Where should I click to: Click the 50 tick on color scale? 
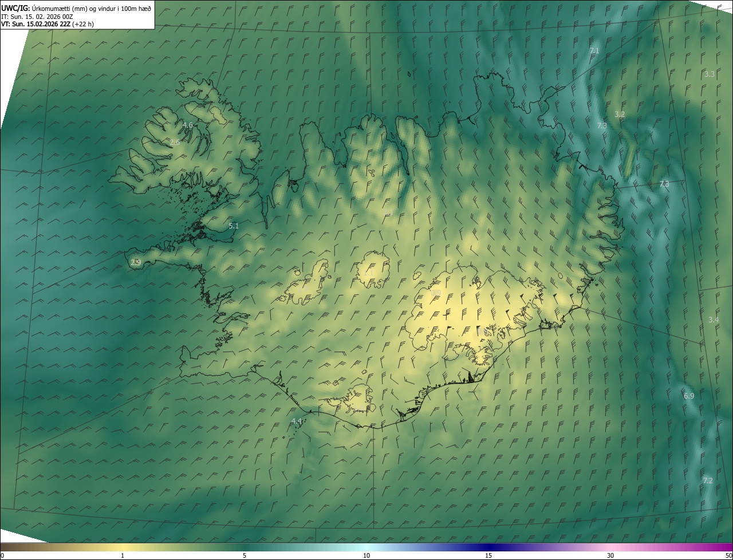click(728, 556)
